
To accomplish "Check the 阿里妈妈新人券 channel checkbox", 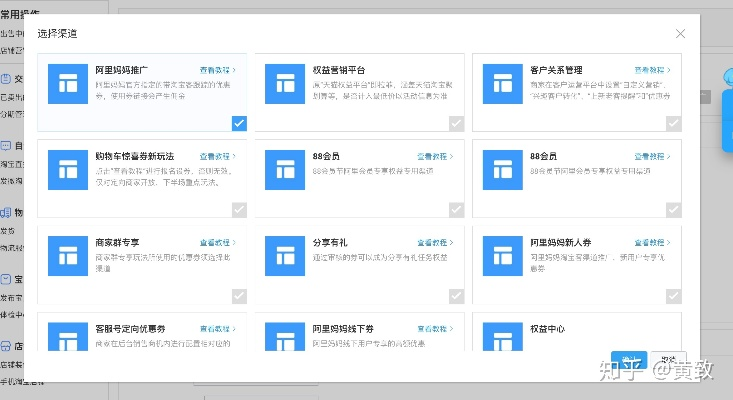I will click(674, 296).
